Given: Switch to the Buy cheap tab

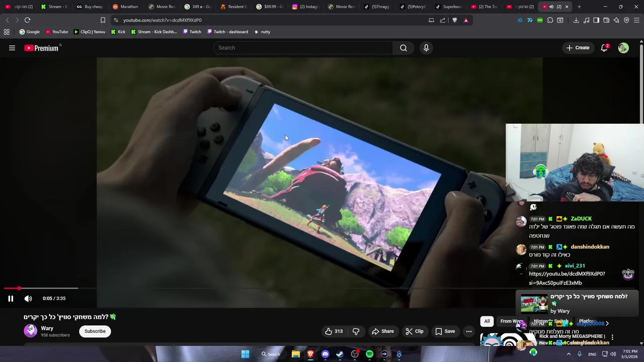Looking at the screenshot, I should (90, 7).
